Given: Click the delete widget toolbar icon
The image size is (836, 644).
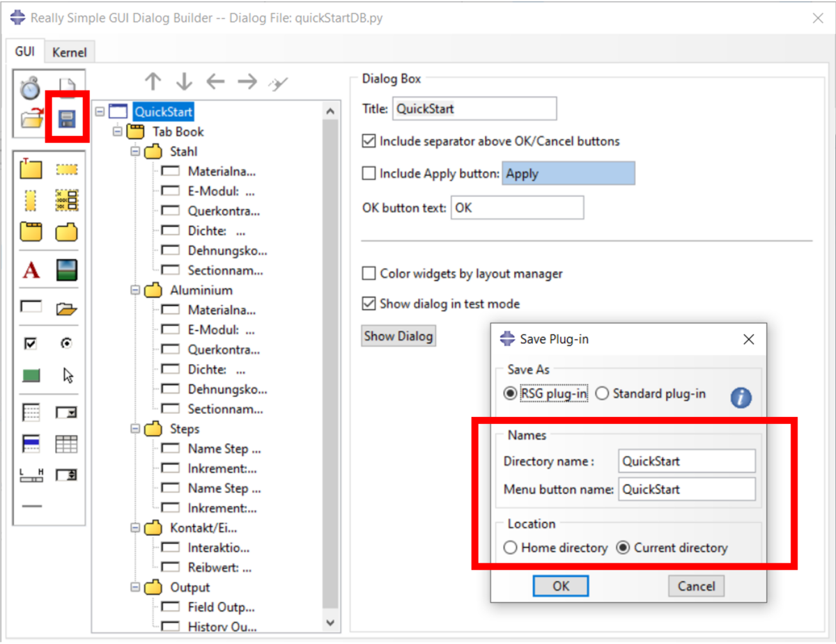Looking at the screenshot, I should 278,81.
